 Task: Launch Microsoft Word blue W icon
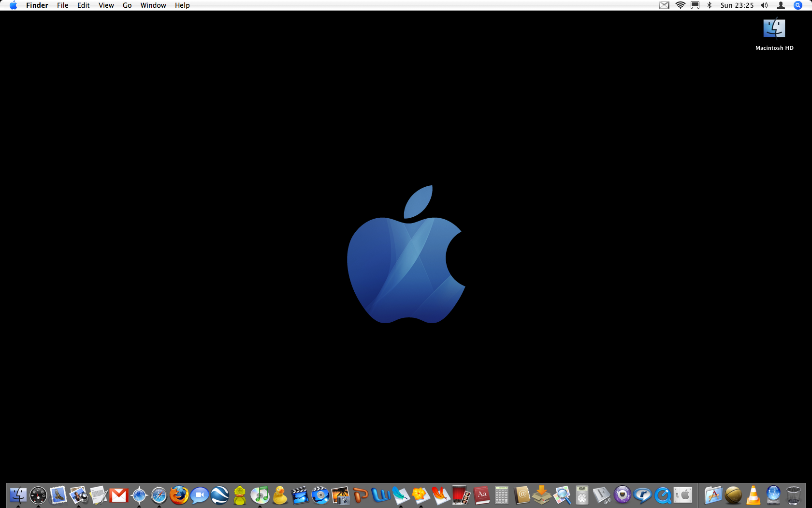tap(380, 495)
